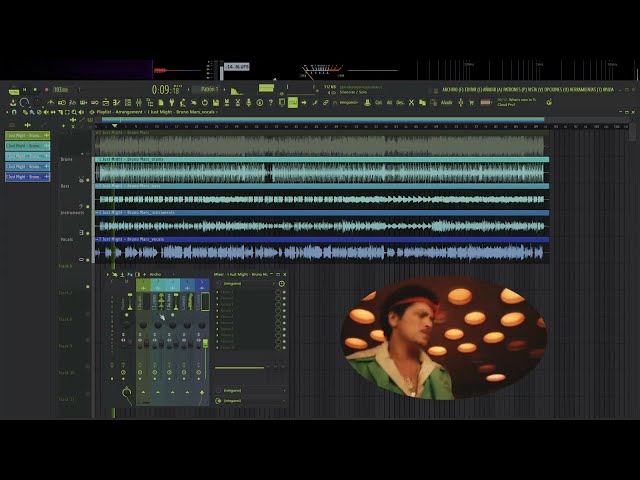Toggle pattern/song mode switch
Image resolution: width=640 pixels, height=480 pixels.
(x=14, y=91)
